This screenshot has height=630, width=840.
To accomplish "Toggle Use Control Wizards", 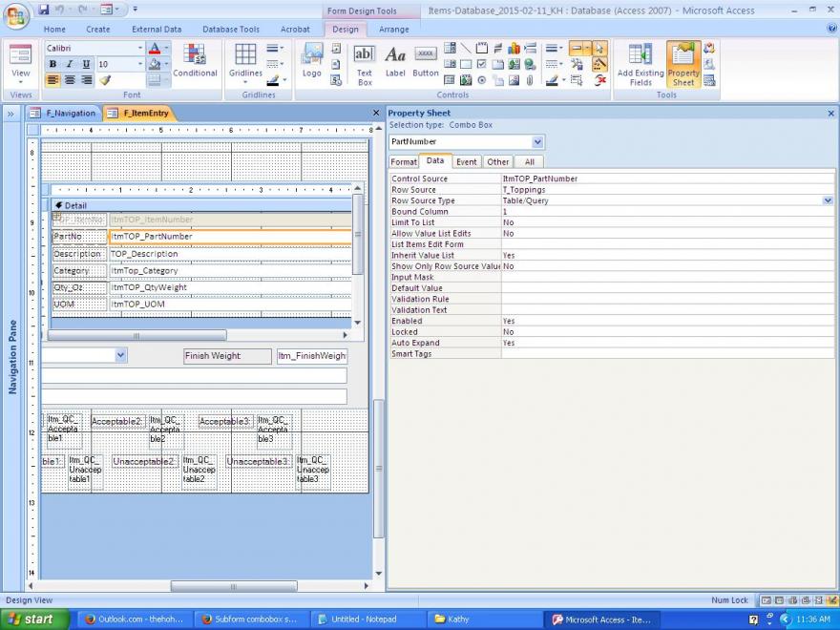I will (x=599, y=64).
